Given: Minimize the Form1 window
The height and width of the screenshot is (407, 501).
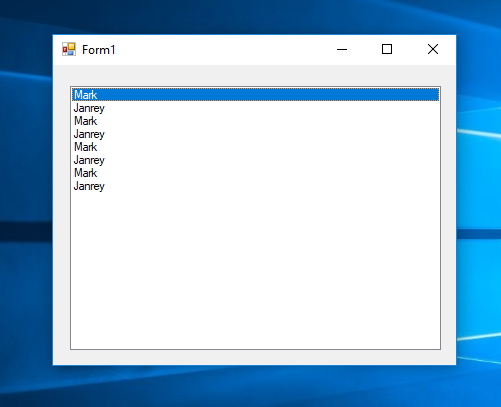Looking at the screenshot, I should click(x=342, y=50).
